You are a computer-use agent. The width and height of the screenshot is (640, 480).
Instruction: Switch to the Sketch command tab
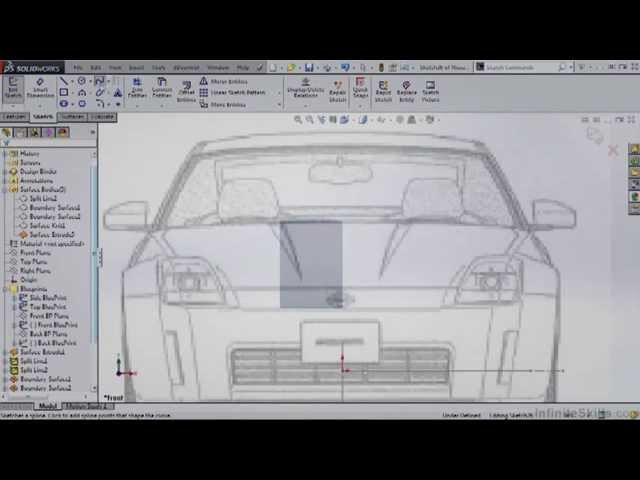point(43,117)
